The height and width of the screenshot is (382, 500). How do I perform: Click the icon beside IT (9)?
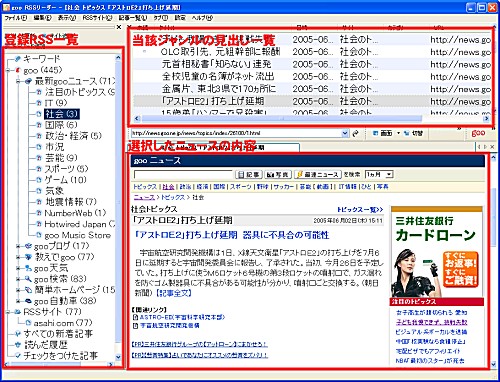click(39, 103)
